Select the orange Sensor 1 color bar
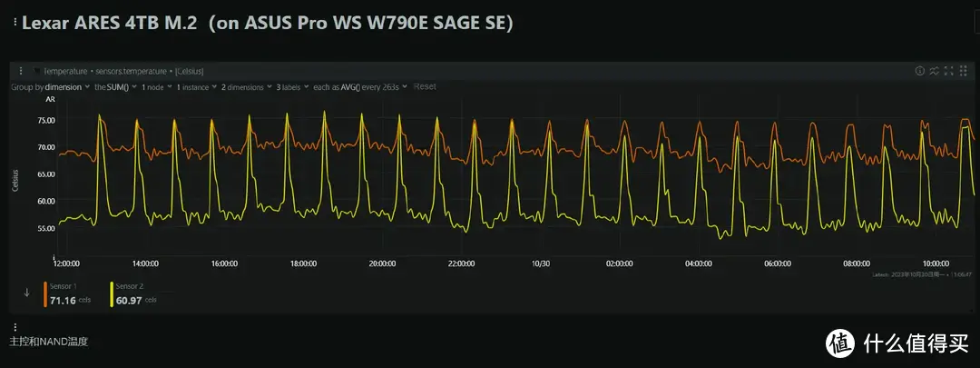The width and height of the screenshot is (980, 368). pyautogui.click(x=45, y=294)
